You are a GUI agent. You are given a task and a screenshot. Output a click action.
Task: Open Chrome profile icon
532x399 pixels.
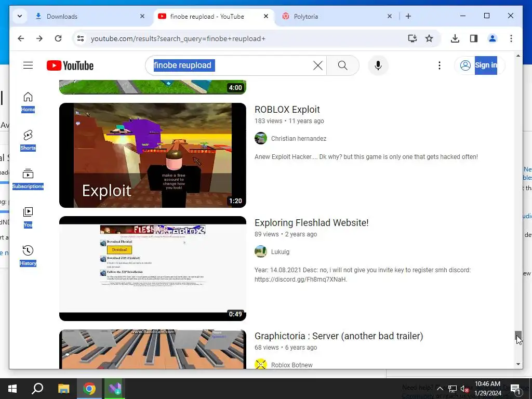click(493, 38)
